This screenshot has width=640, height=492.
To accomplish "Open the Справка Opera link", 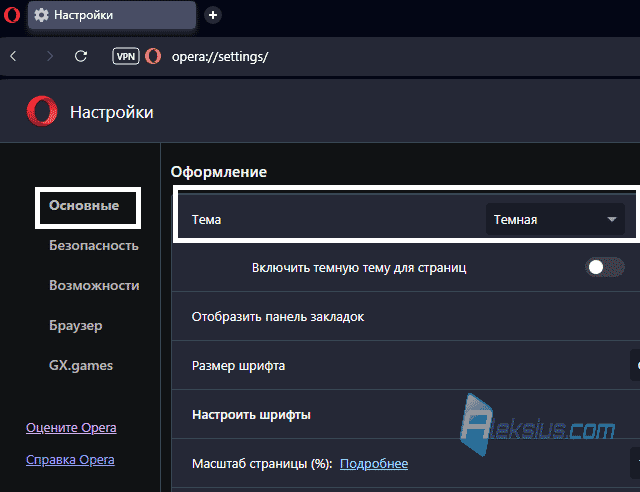I will pos(70,460).
